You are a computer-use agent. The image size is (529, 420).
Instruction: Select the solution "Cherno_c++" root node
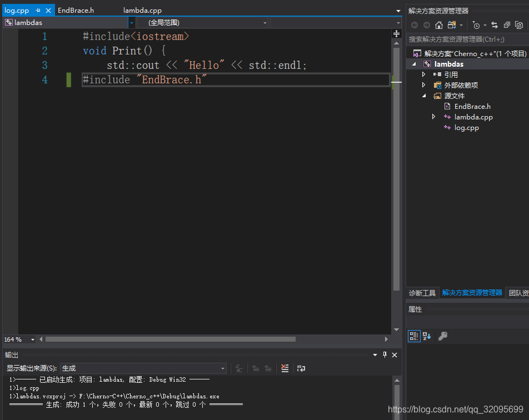click(x=475, y=54)
